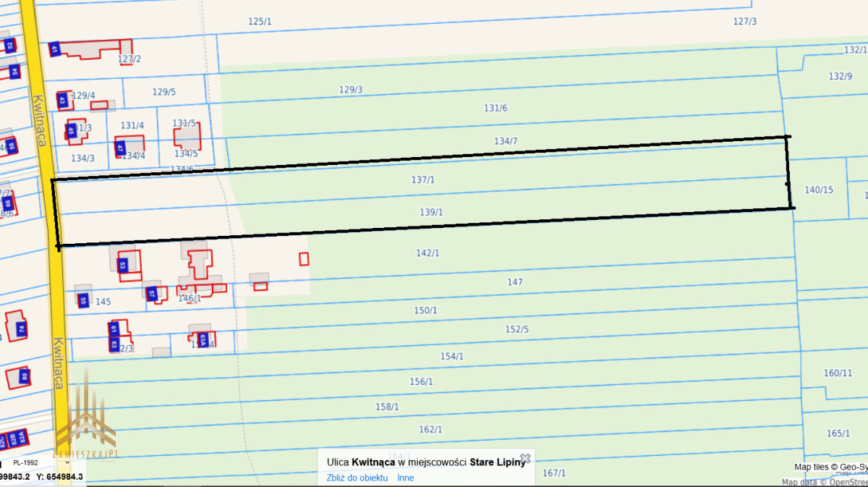Click parcel label 129/5
The image size is (868, 487).
[x=163, y=92]
